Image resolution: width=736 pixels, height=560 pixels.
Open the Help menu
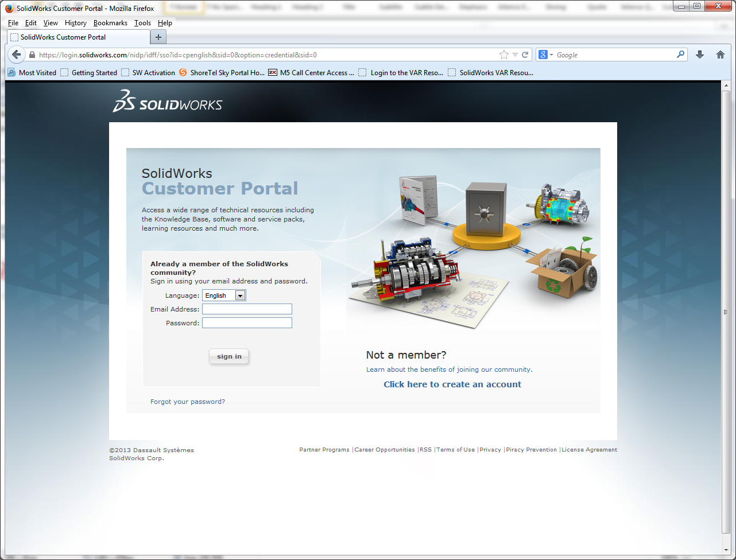pos(165,23)
